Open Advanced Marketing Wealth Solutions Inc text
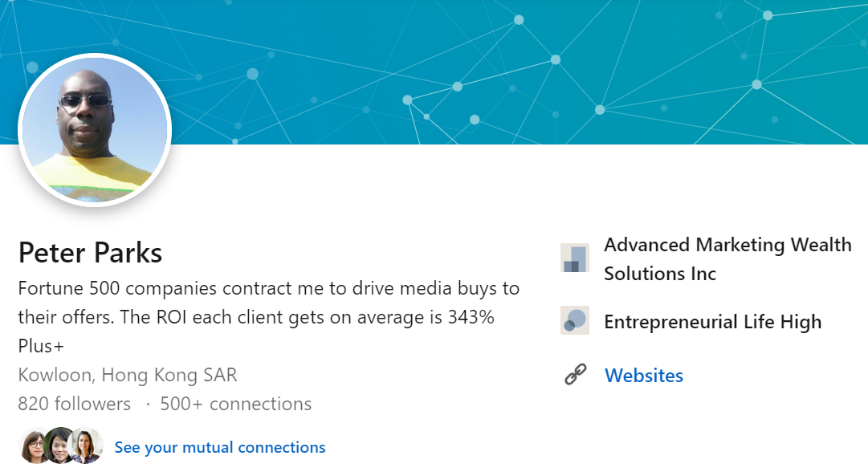Image resolution: width=868 pixels, height=476 pixels. point(727,259)
